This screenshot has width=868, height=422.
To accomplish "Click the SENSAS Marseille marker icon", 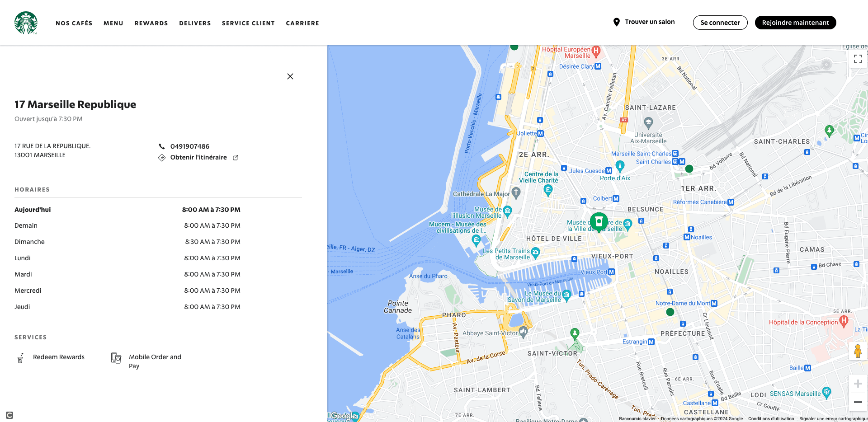I will [x=827, y=392].
